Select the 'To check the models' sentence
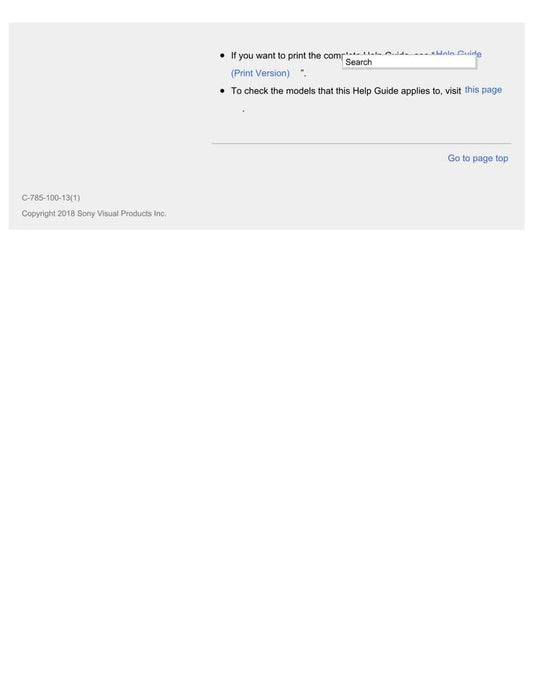The image size is (533, 690). [x=346, y=91]
